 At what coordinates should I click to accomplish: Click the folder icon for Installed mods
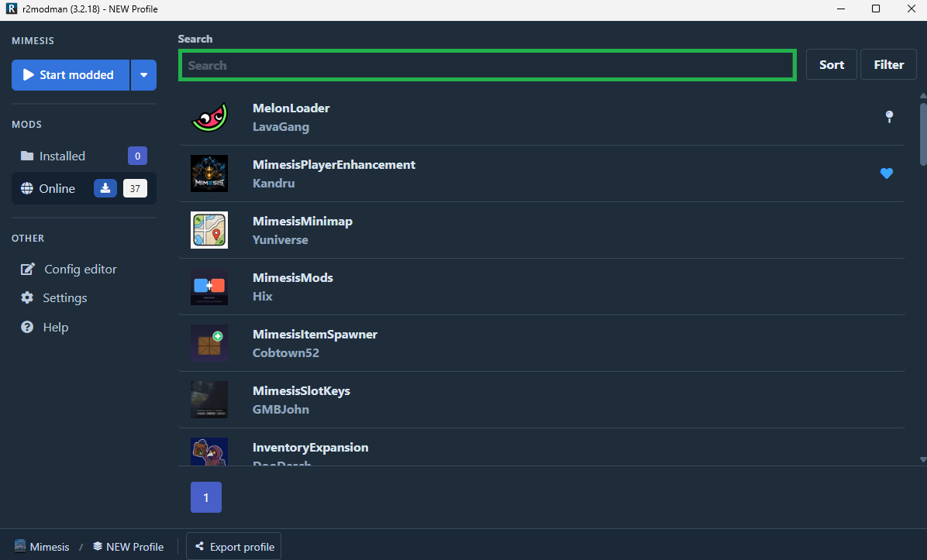coord(27,156)
